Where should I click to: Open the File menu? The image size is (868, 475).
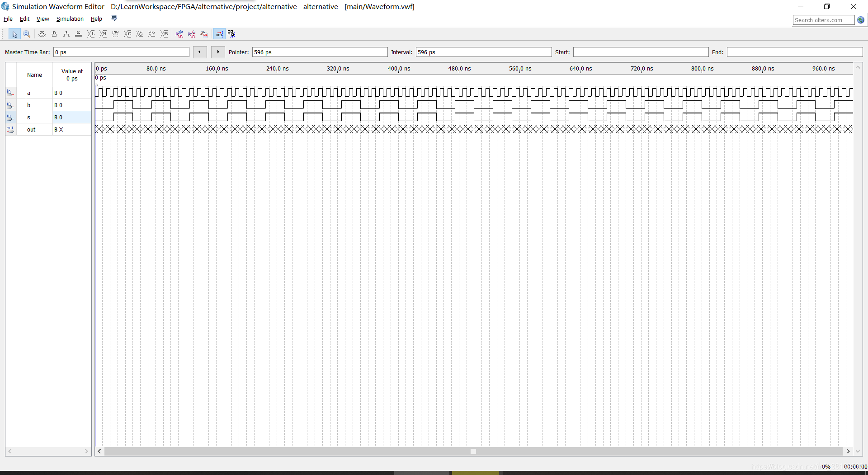click(8, 19)
